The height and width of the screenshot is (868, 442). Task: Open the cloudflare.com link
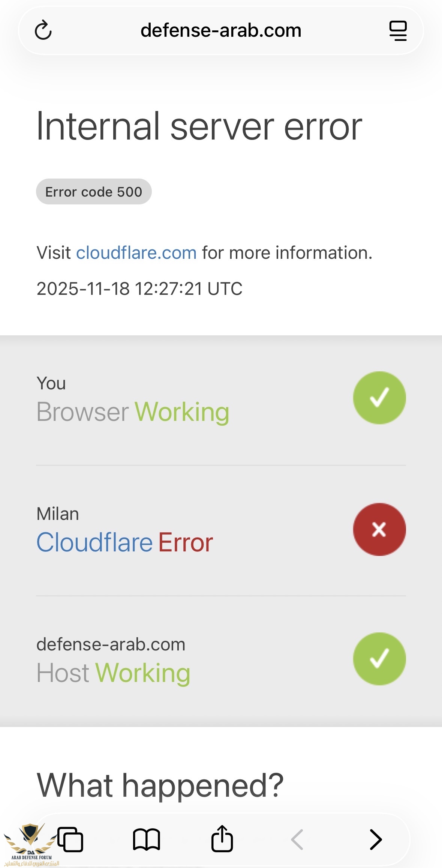[136, 253]
